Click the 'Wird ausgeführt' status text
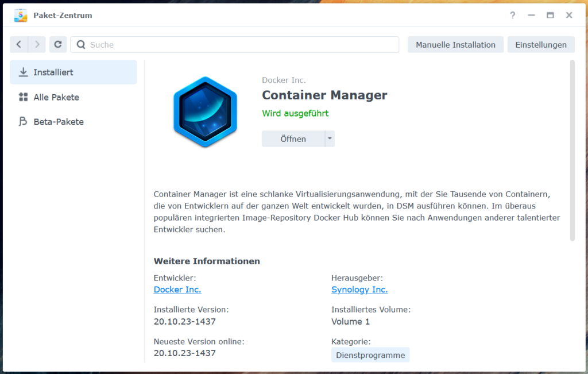 [295, 113]
